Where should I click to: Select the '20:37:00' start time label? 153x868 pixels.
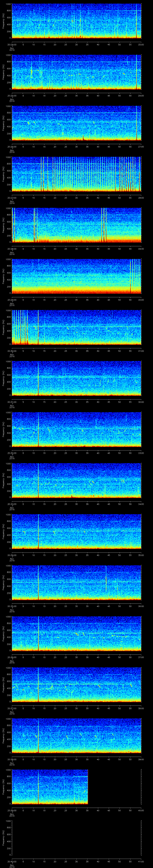click(x=12, y=708)
